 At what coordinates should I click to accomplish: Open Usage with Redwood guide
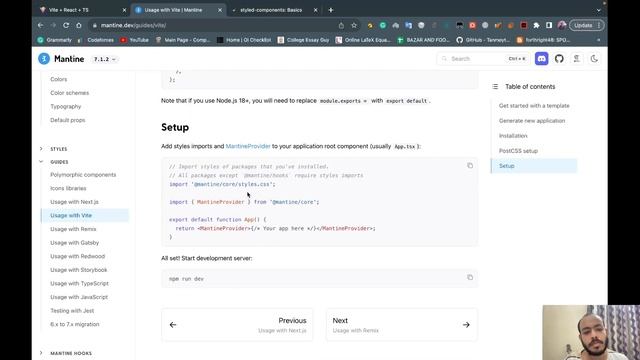(x=78, y=256)
